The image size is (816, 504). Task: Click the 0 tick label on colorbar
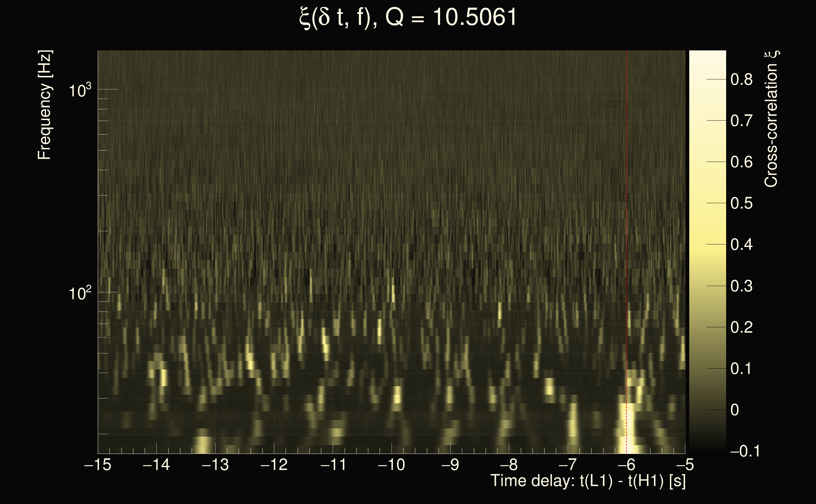click(x=735, y=410)
